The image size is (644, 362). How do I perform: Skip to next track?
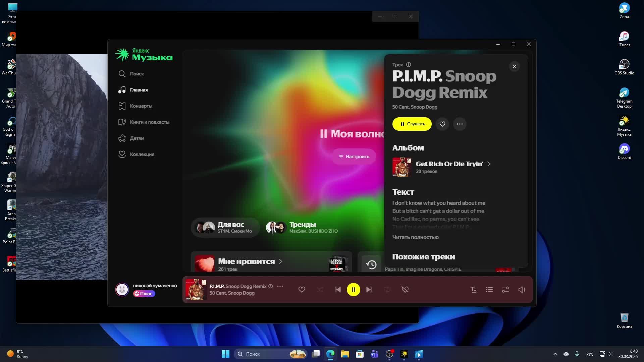369,290
